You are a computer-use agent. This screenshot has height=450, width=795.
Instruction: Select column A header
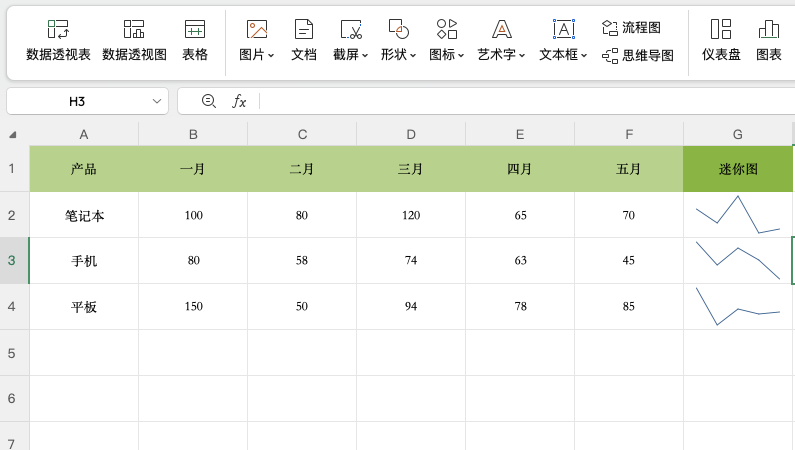(84, 134)
